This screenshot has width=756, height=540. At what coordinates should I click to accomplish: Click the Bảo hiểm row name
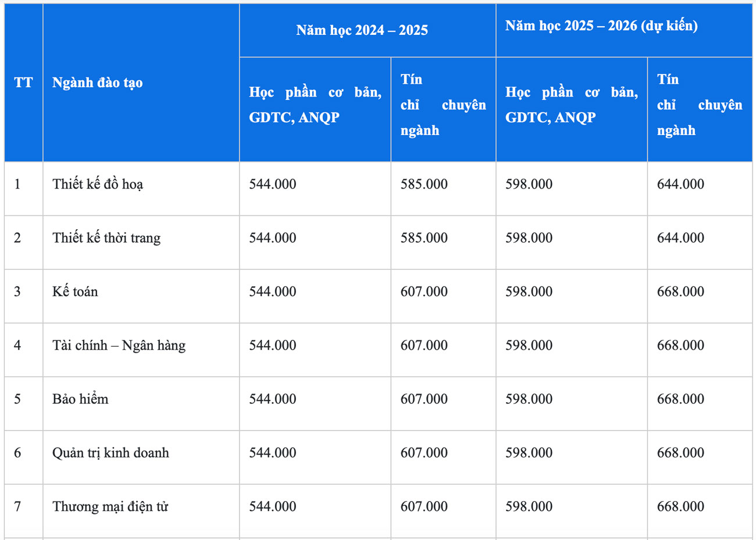click(80, 399)
